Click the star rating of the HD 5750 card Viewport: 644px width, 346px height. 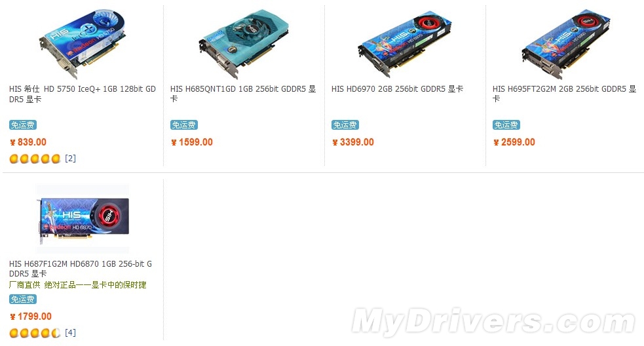35,159
